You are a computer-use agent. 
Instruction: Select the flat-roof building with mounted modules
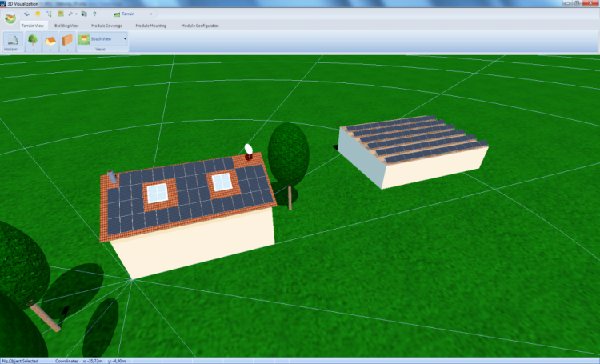tap(412, 152)
